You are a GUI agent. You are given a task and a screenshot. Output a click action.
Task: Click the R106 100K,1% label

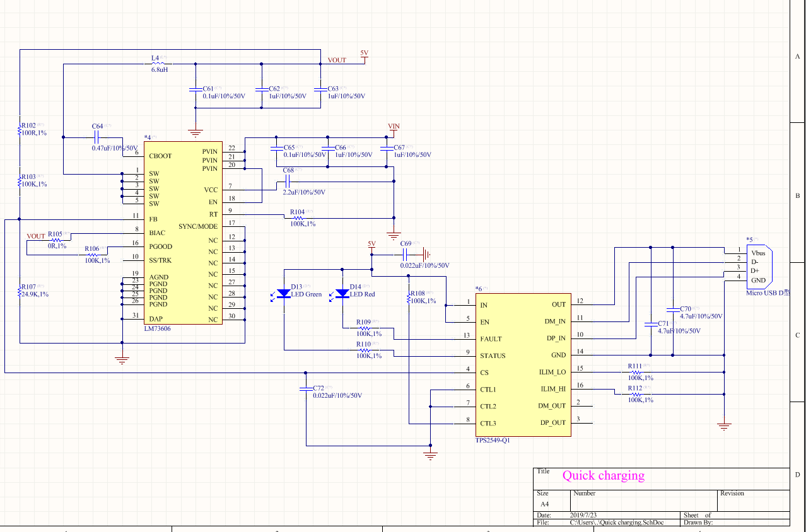97,255
